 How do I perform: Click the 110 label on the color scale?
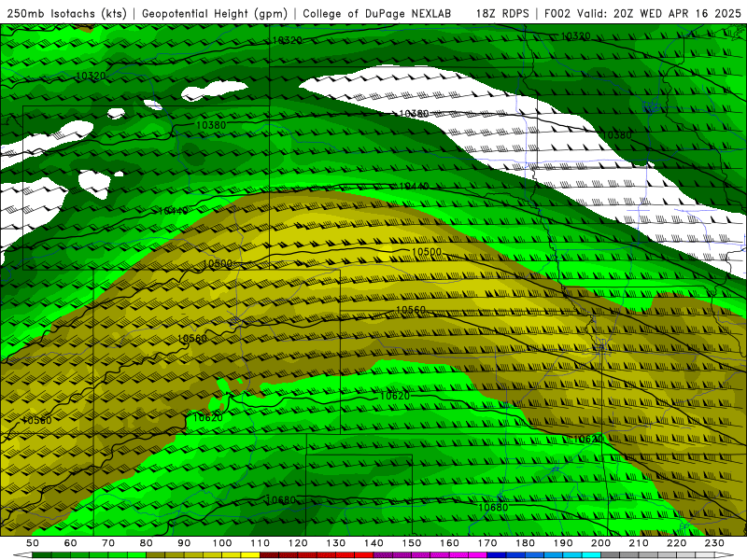261,543
